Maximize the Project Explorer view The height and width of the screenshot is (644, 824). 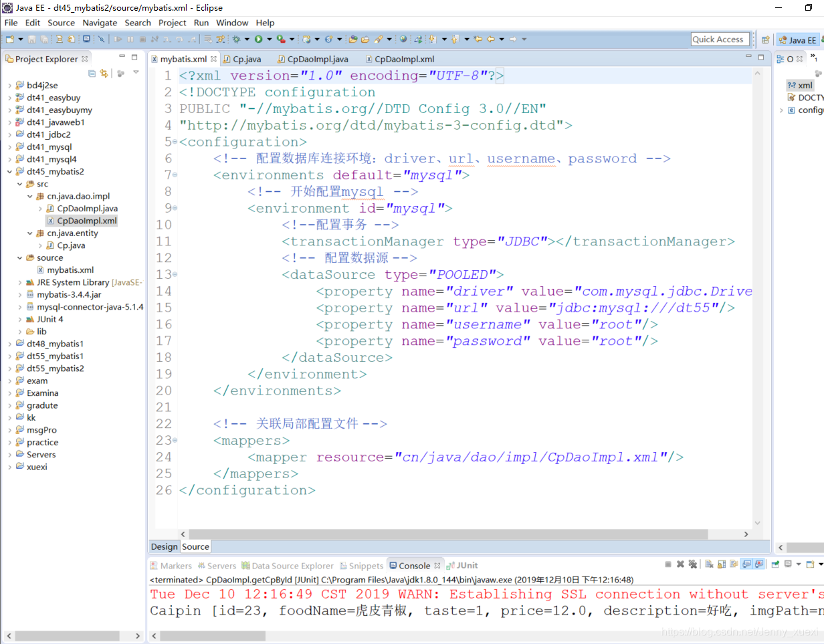[134, 58]
